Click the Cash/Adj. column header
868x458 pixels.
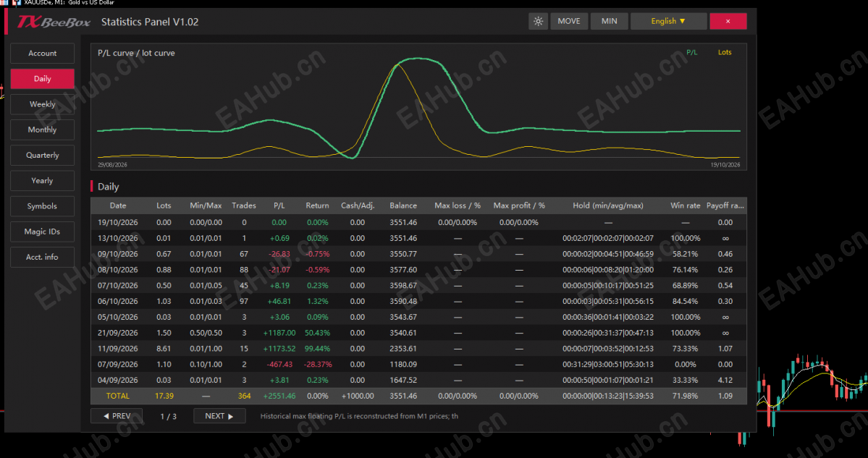(358, 205)
